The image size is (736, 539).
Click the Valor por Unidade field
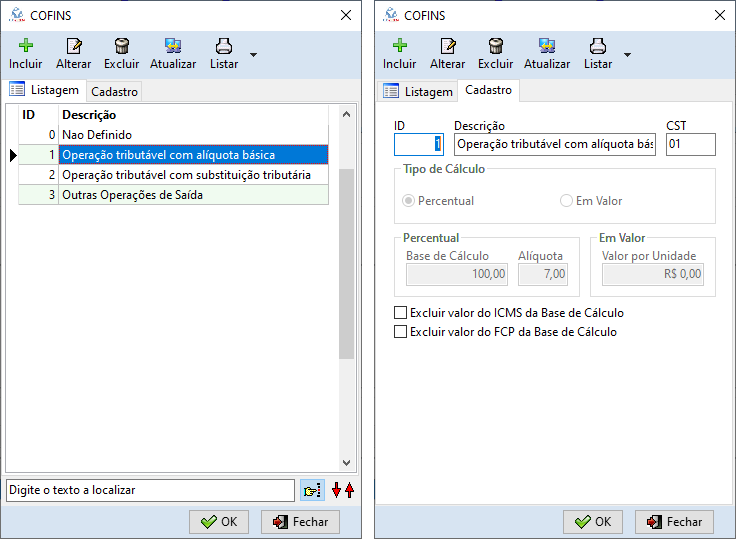click(652, 274)
